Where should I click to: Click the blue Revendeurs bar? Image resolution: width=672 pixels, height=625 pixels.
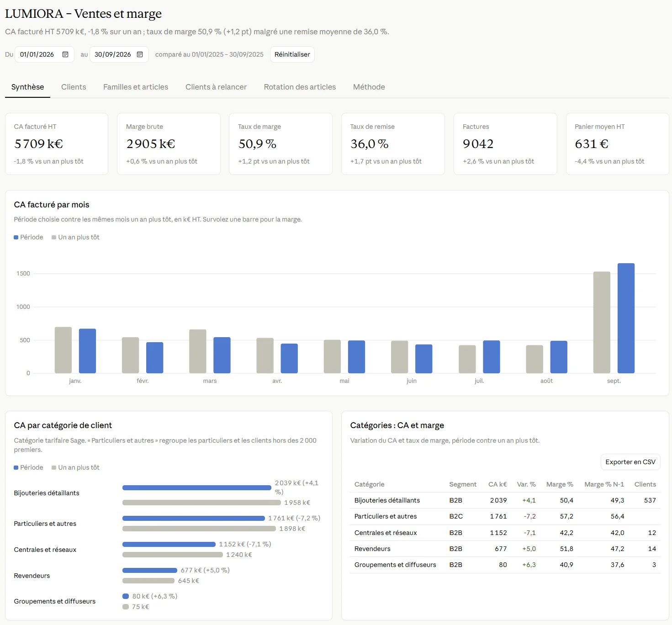(150, 570)
